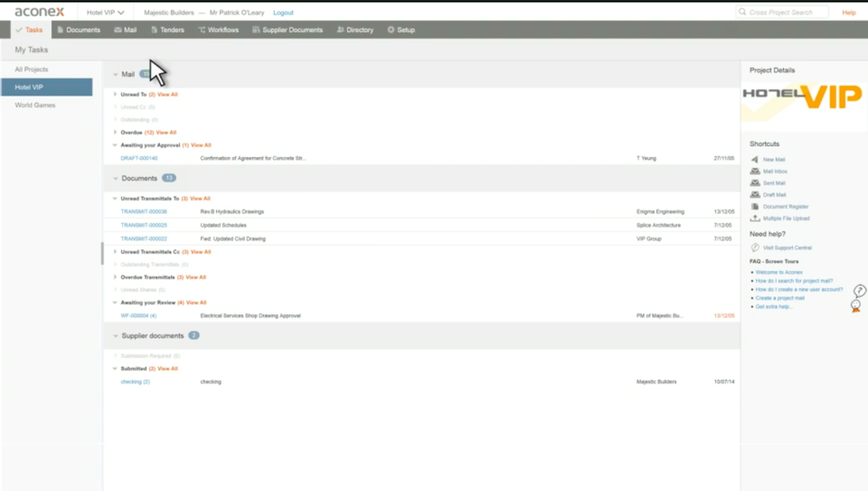The width and height of the screenshot is (868, 491).
Task: Click the Supplier Documents tab icon
Action: point(256,30)
